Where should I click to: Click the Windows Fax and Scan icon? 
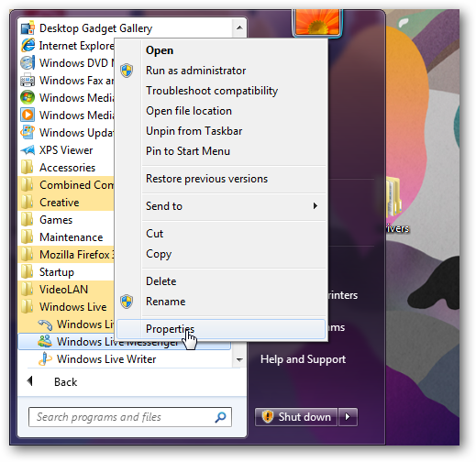click(28, 81)
